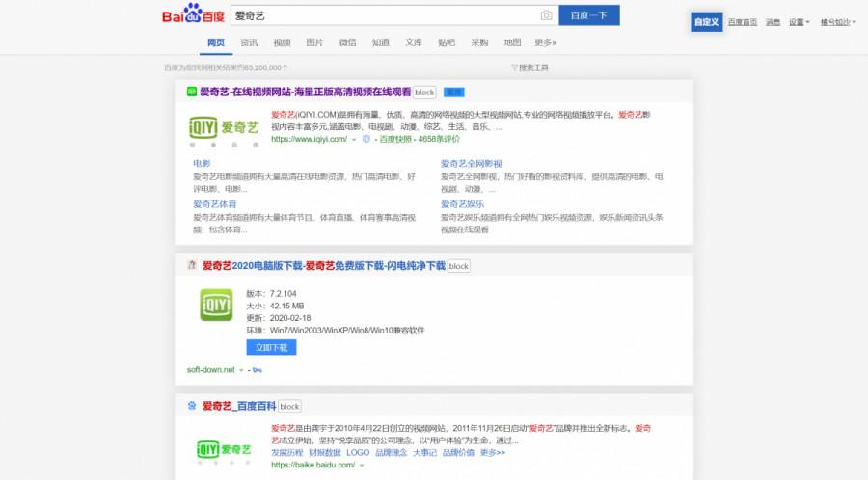Screen dimensions: 868x480
Task: Open the 爱奇艺-在线视频网站 result title
Action: (305, 92)
